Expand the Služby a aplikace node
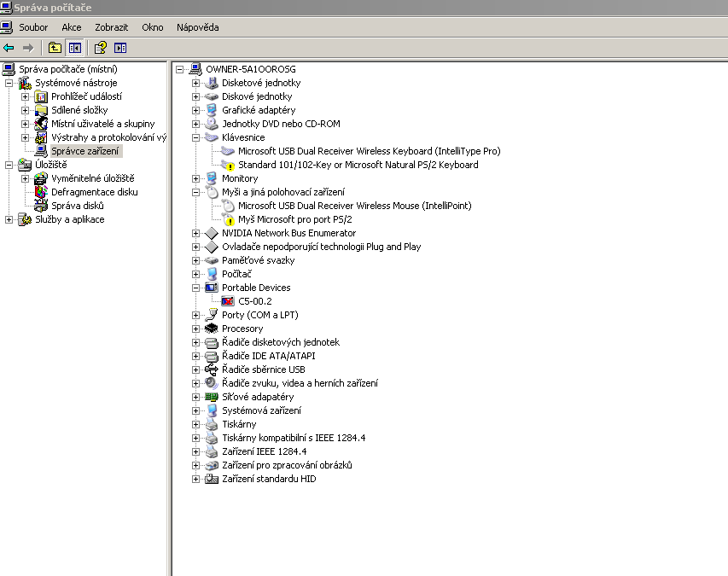 click(x=9, y=219)
